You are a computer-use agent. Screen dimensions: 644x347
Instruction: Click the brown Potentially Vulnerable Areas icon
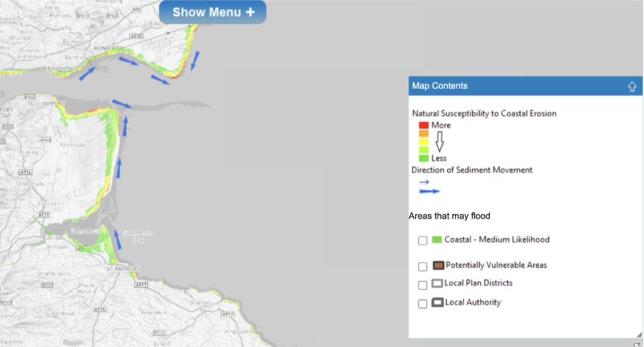[438, 265]
